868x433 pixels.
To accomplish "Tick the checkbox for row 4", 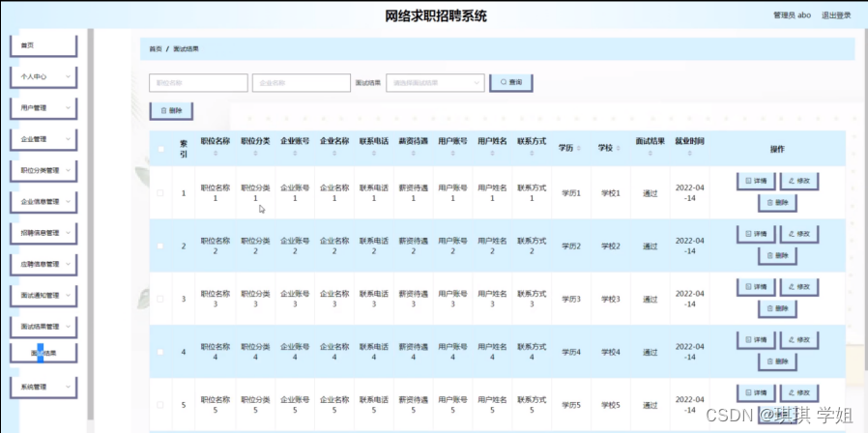I will click(160, 352).
